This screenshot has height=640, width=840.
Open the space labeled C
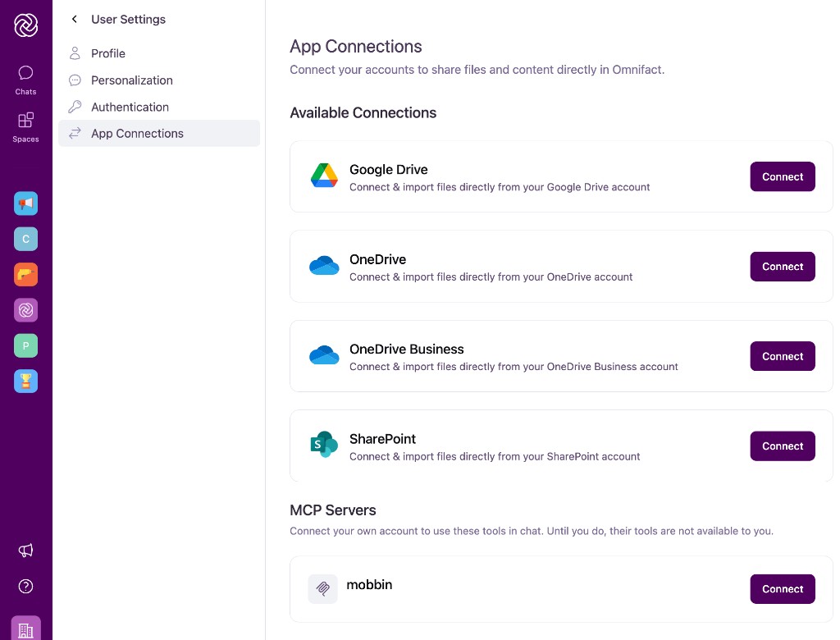click(x=25, y=239)
